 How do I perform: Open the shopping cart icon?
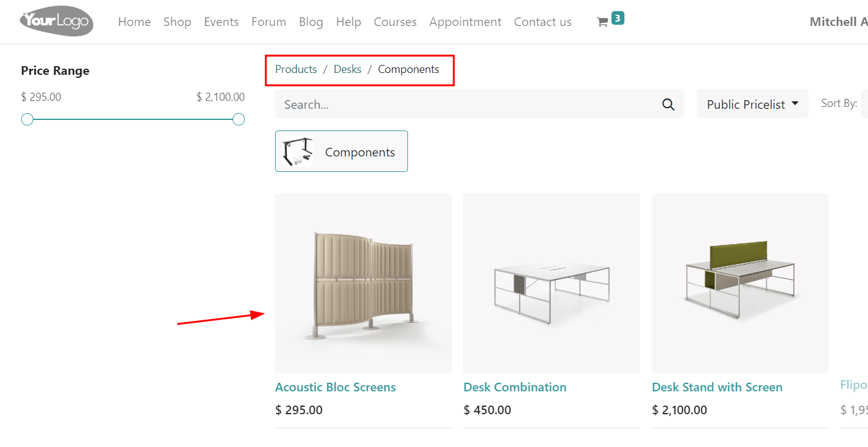click(x=602, y=22)
